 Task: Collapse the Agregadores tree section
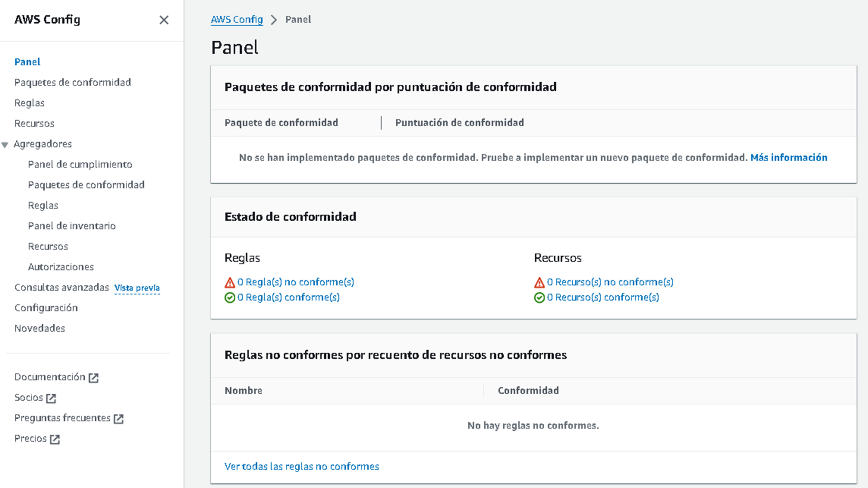[5, 144]
